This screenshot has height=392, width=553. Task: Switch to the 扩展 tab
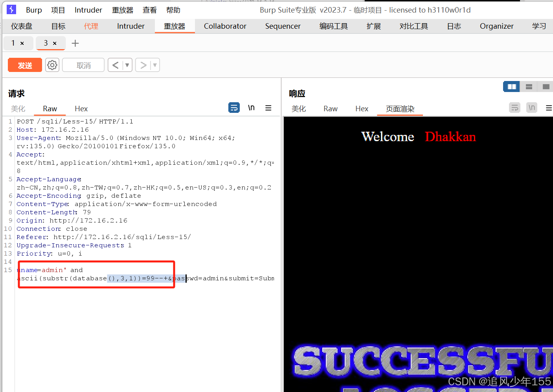click(x=374, y=26)
